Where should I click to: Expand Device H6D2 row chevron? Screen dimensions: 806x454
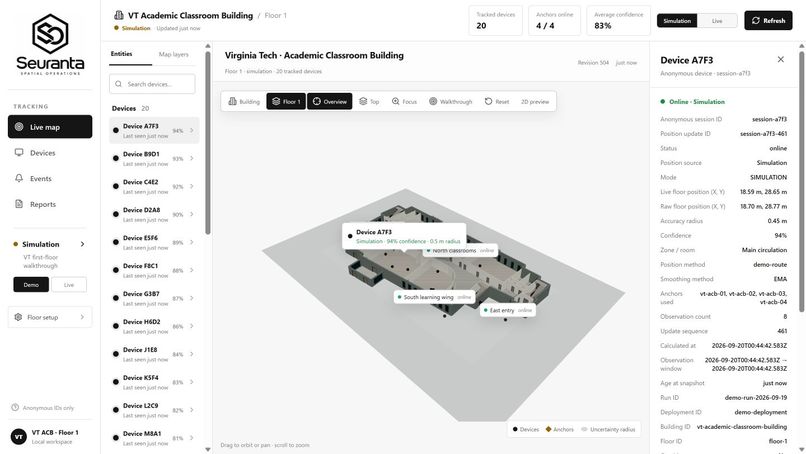coord(192,326)
